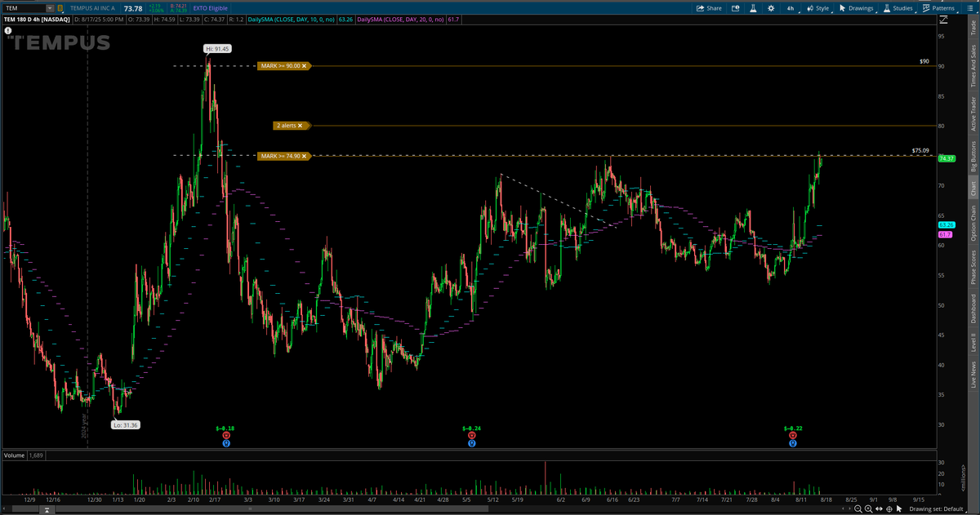
Task: Open the Drawings dropdown menu
Action: tap(856, 8)
